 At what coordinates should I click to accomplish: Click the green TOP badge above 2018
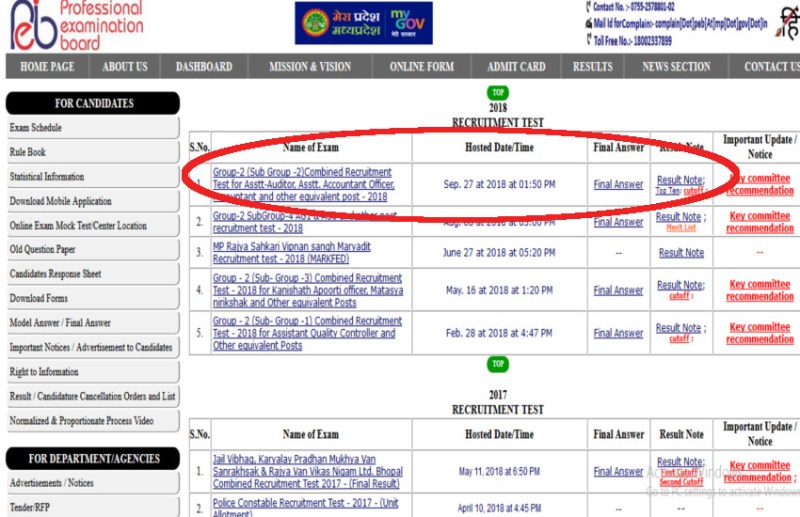coord(497,93)
